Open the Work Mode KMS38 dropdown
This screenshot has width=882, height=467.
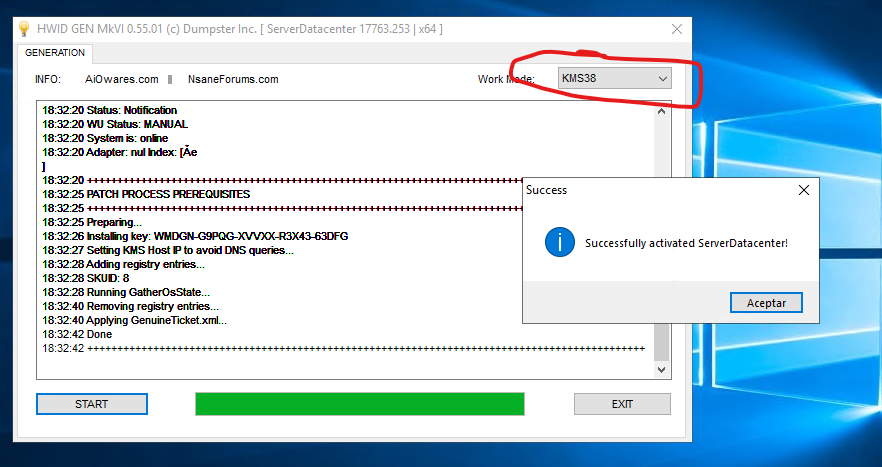(x=613, y=78)
